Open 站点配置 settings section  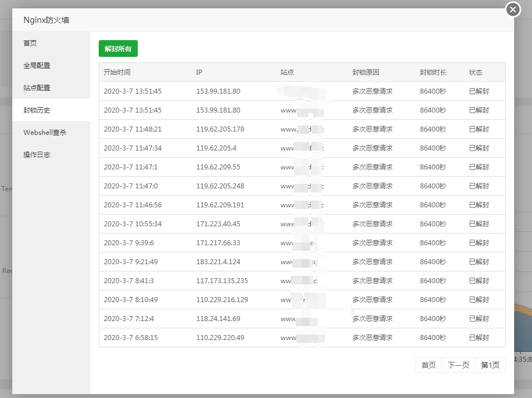37,88
